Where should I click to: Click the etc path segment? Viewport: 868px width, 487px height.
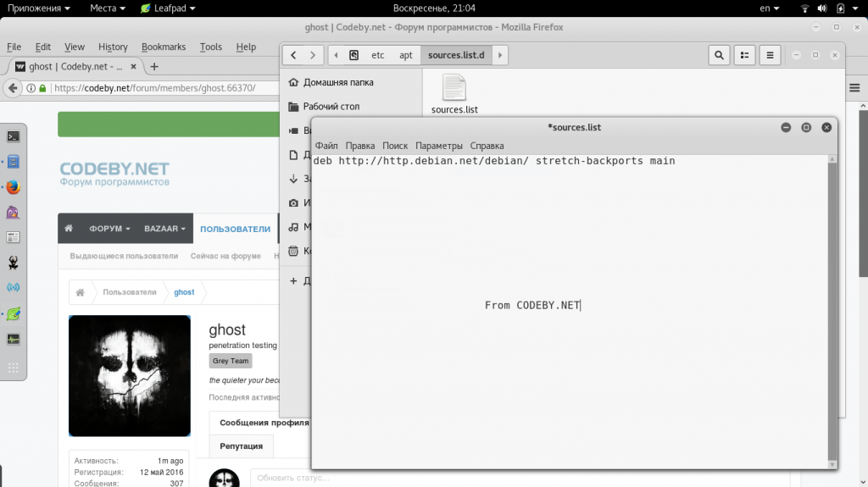(377, 55)
